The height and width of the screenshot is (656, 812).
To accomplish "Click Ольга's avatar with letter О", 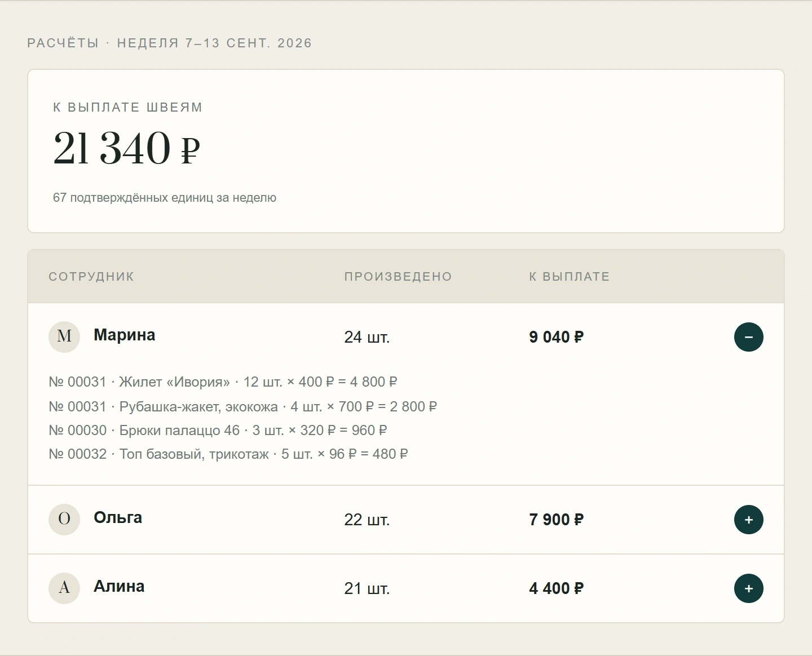I will (x=64, y=520).
